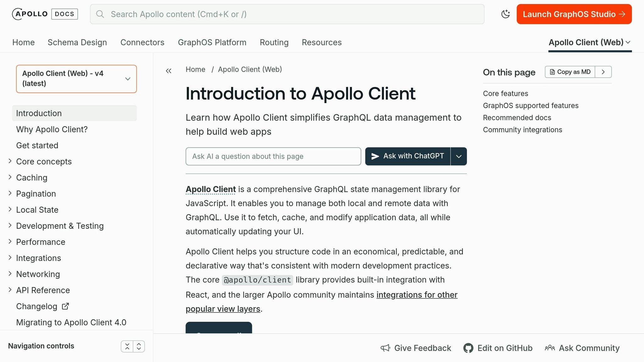Viewport: 644px width, 362px height.
Task: Click the GitHub icon next to Edit on GitHub
Action: point(468,348)
